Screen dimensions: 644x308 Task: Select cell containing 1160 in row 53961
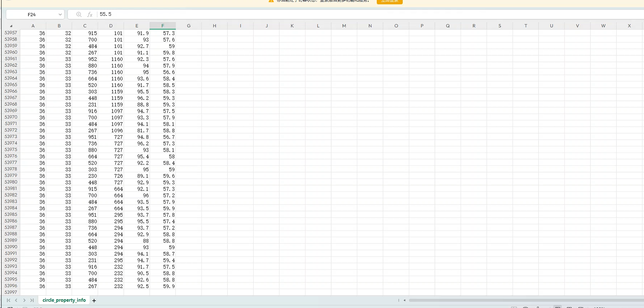(x=111, y=59)
